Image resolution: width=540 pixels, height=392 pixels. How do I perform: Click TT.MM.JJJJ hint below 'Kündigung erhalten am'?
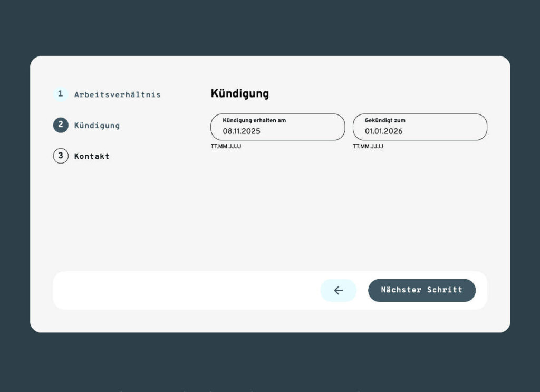(x=226, y=146)
